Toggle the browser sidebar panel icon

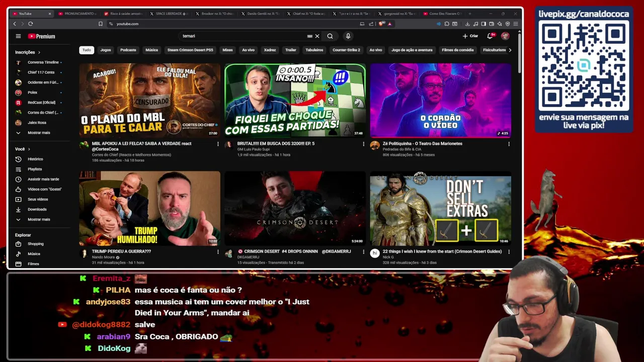(x=484, y=24)
